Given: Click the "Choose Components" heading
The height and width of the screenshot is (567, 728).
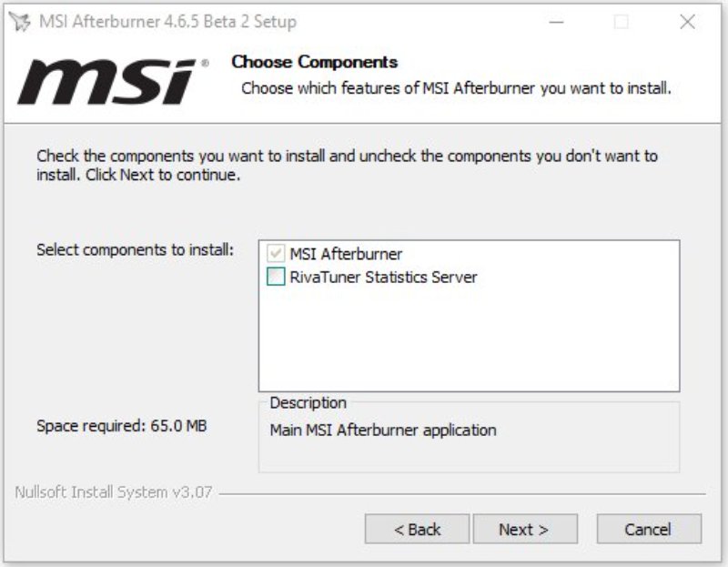Looking at the screenshot, I should [x=314, y=62].
